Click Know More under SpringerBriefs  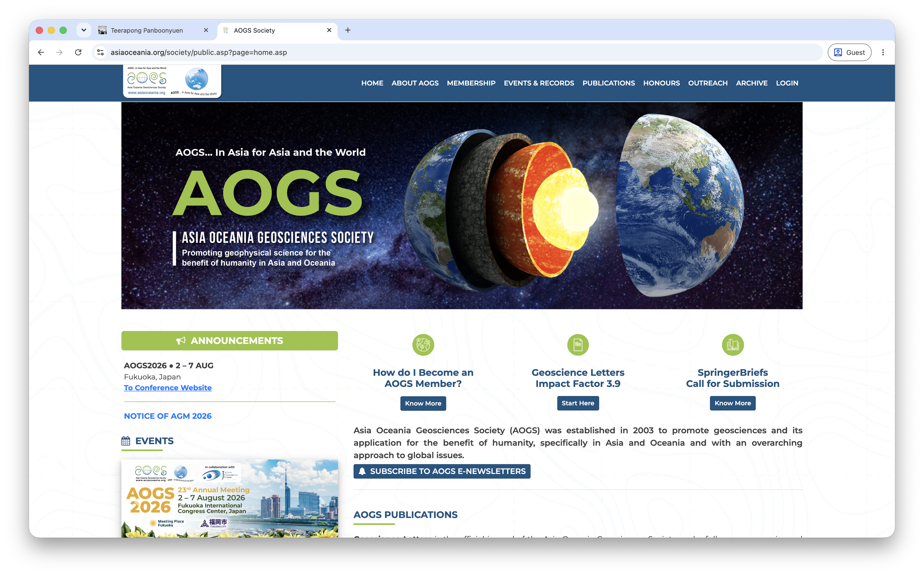(x=732, y=403)
